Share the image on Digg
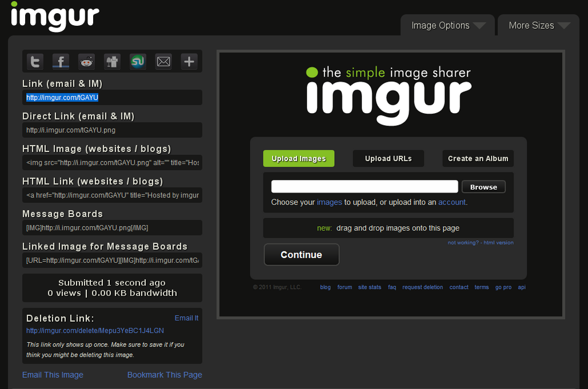The image size is (588, 389). [x=111, y=61]
